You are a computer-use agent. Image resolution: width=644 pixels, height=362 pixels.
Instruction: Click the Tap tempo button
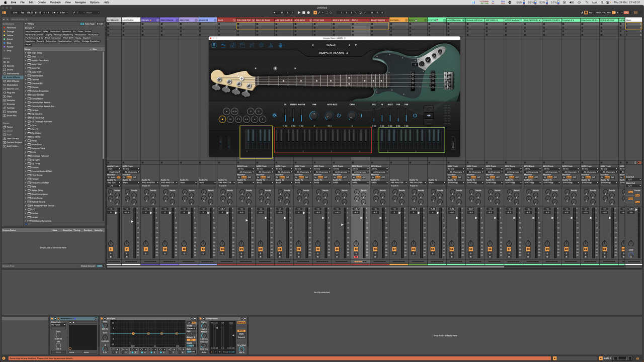tap(23, 13)
